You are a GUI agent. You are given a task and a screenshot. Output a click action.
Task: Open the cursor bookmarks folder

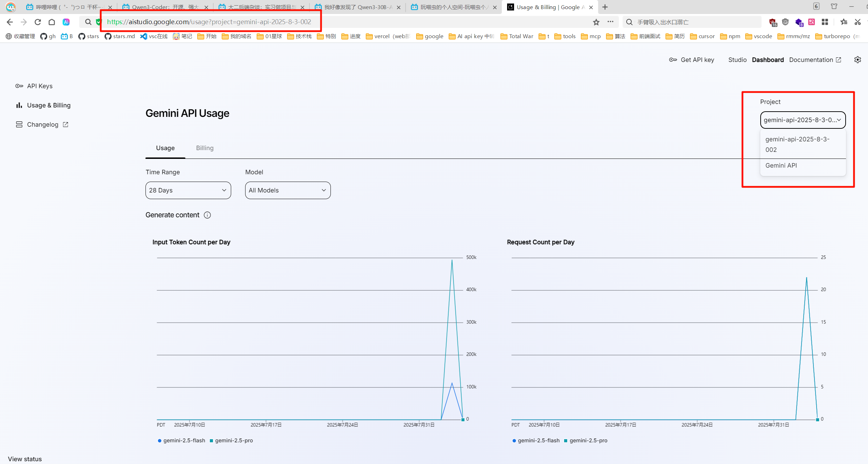click(x=702, y=36)
